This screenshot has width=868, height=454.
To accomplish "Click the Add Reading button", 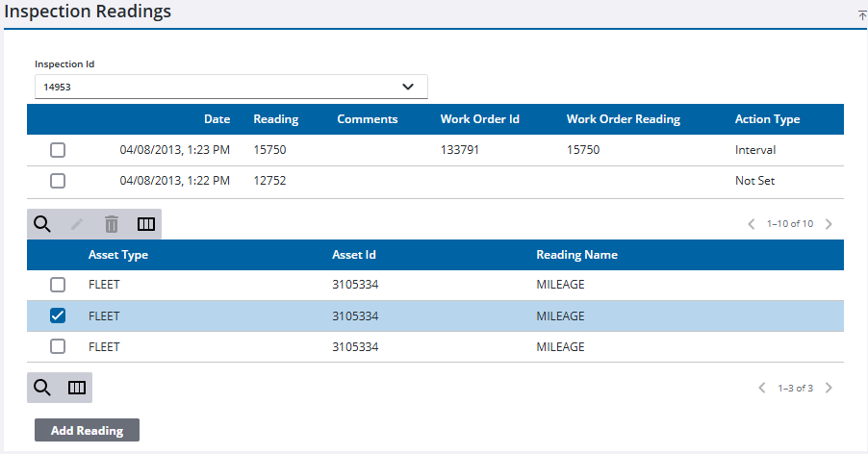I will click(87, 430).
